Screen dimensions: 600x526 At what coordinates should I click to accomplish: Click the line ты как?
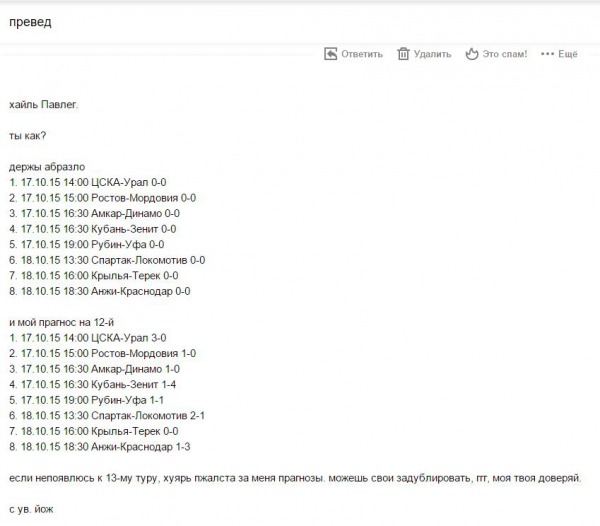(x=27, y=136)
